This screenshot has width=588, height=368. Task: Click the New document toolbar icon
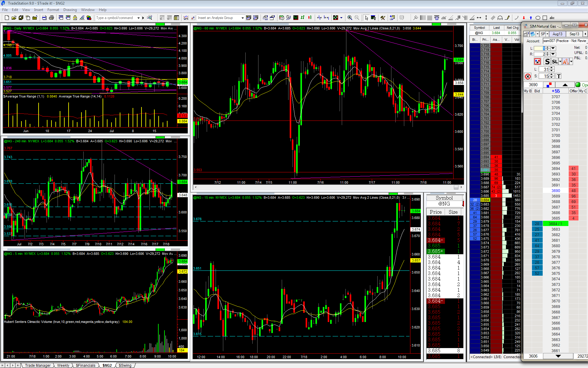[7, 18]
